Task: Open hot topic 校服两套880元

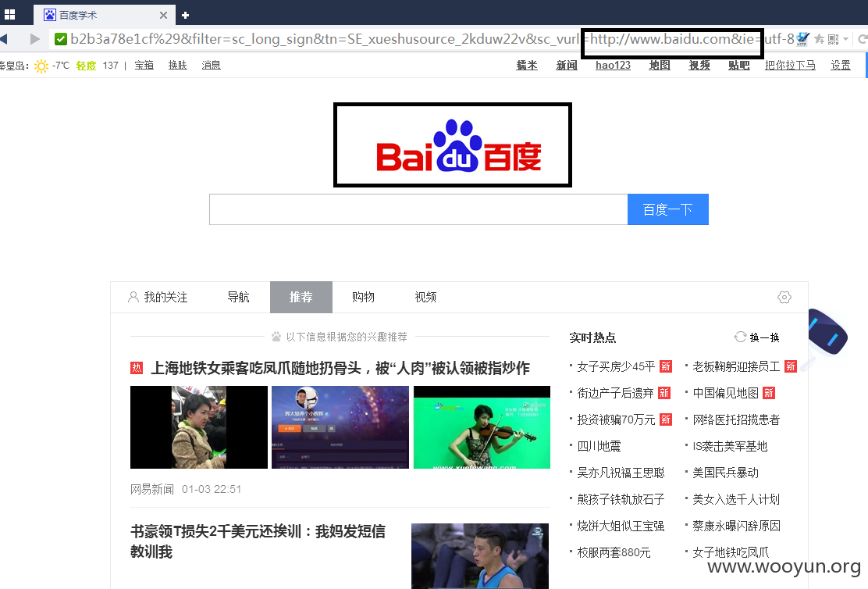Action: [x=614, y=552]
